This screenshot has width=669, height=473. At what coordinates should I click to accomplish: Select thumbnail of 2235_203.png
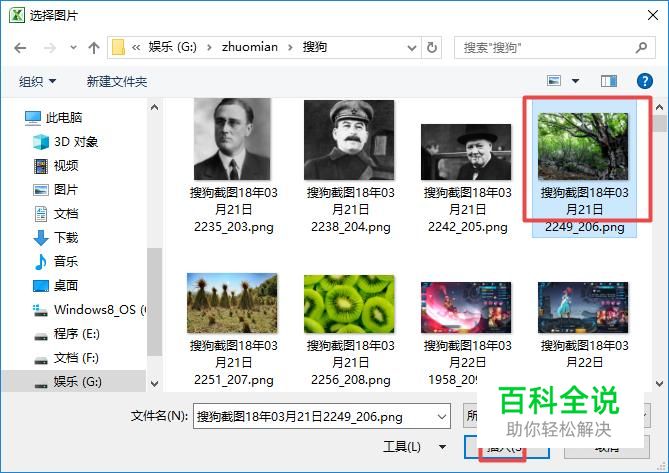[x=232, y=139]
